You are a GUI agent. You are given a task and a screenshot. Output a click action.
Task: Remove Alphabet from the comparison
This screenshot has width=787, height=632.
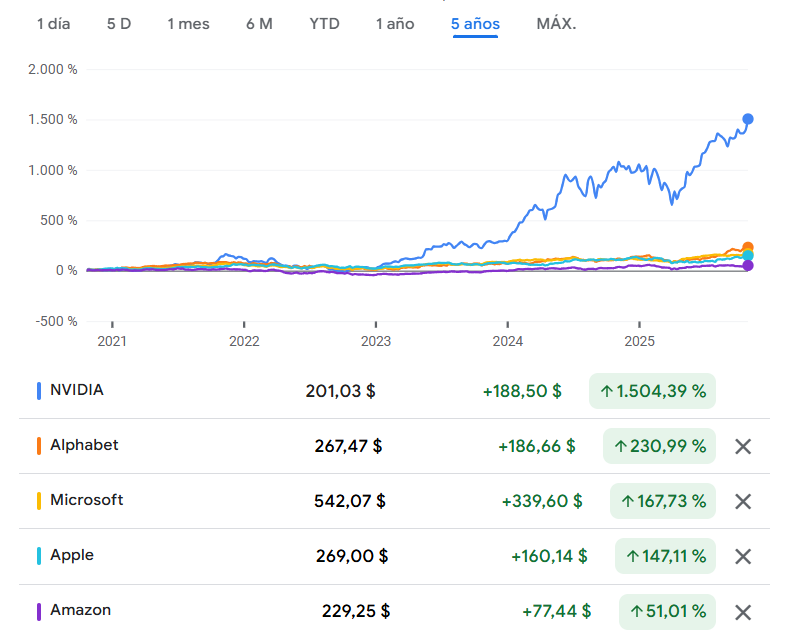[742, 446]
